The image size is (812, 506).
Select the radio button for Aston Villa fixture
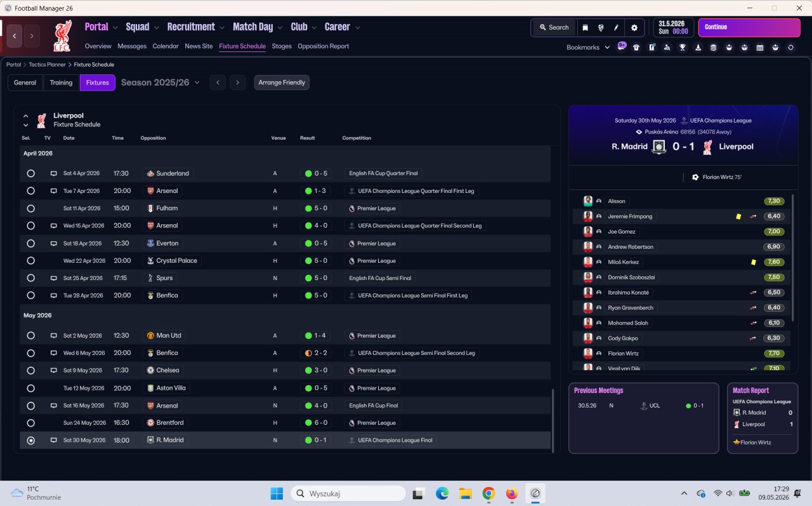pyautogui.click(x=31, y=388)
